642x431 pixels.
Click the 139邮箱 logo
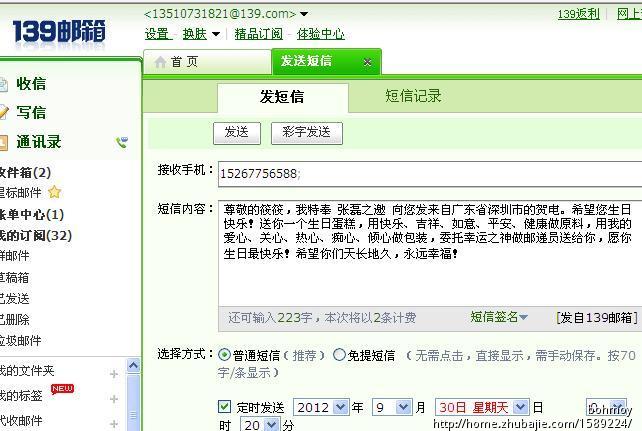[x=59, y=31]
